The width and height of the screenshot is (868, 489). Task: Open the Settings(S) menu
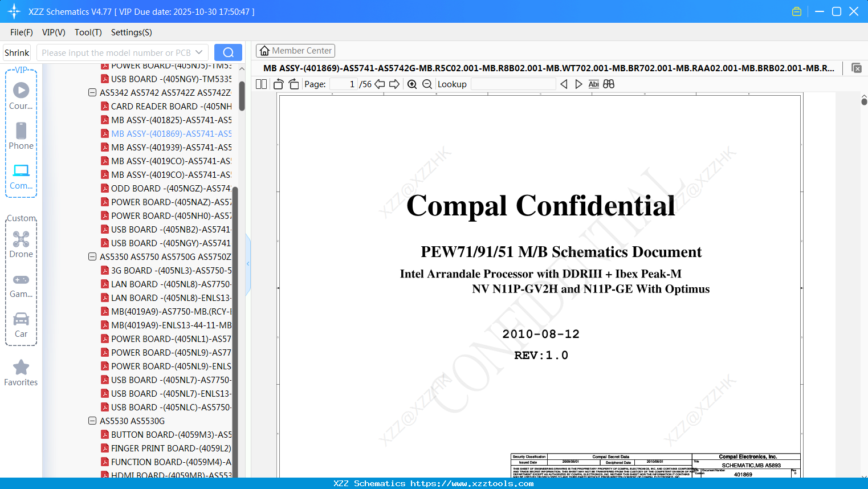point(132,32)
